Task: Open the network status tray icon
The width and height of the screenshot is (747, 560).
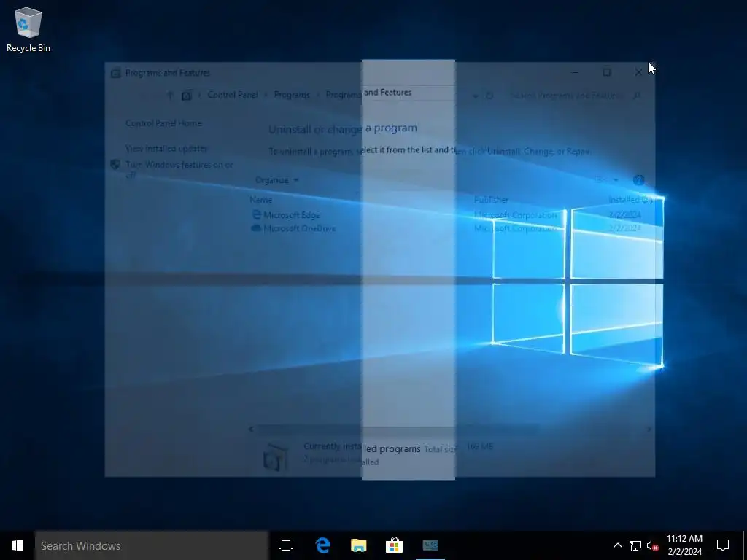Action: coord(635,545)
